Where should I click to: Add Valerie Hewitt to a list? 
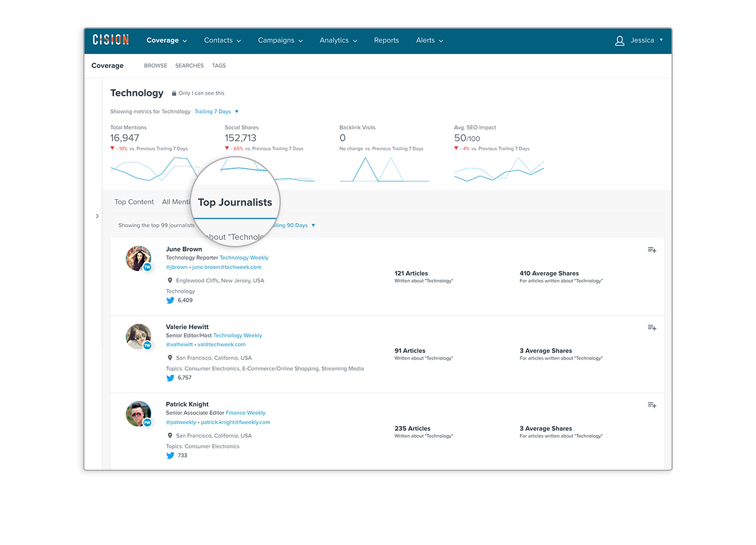tap(651, 327)
